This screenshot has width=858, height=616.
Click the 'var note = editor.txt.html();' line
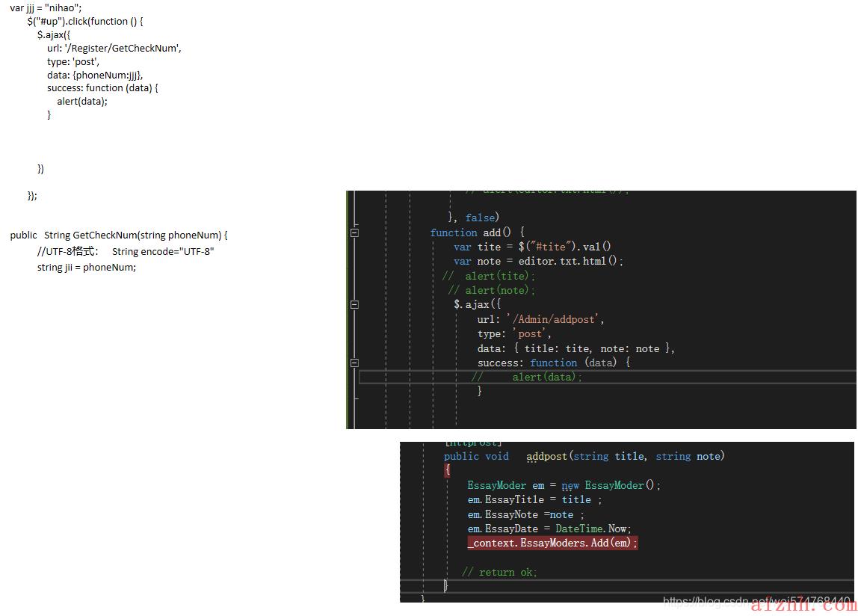[x=538, y=261]
